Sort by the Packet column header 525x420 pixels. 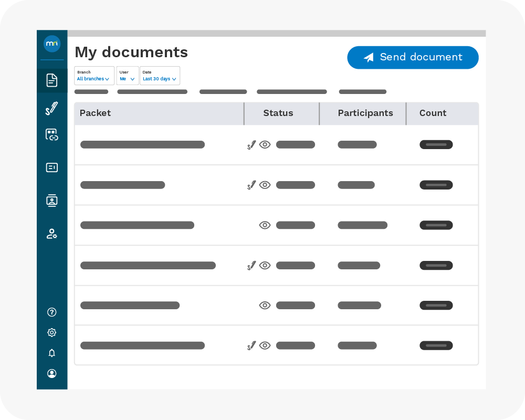click(96, 113)
